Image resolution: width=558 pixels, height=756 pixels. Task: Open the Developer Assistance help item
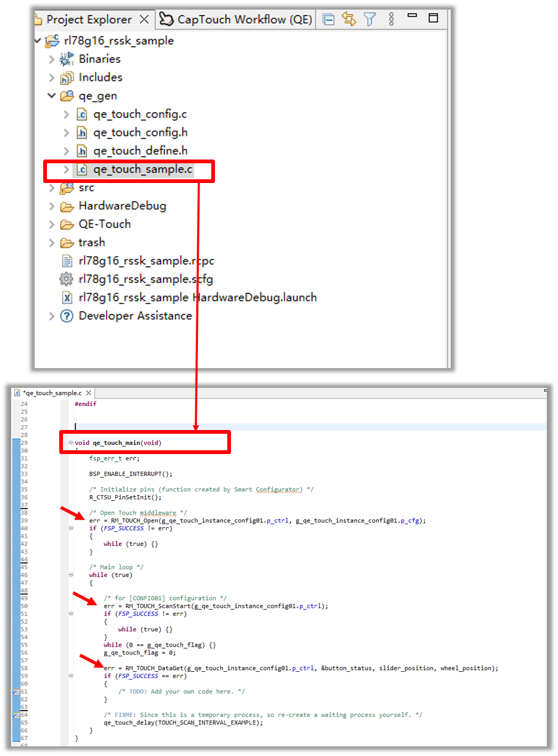[x=135, y=316]
